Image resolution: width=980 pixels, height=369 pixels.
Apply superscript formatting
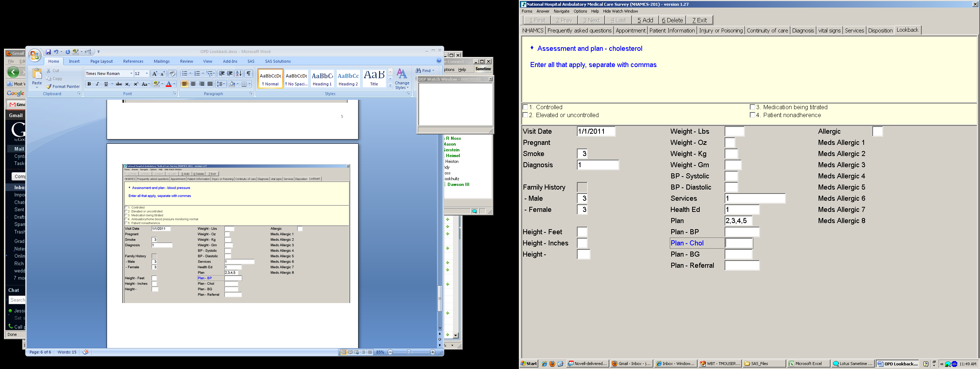pos(136,84)
